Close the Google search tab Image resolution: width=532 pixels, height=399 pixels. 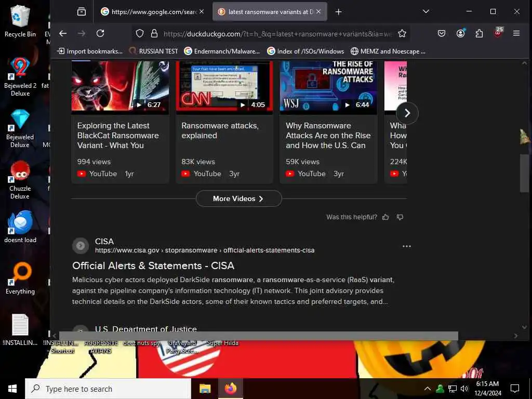click(202, 11)
